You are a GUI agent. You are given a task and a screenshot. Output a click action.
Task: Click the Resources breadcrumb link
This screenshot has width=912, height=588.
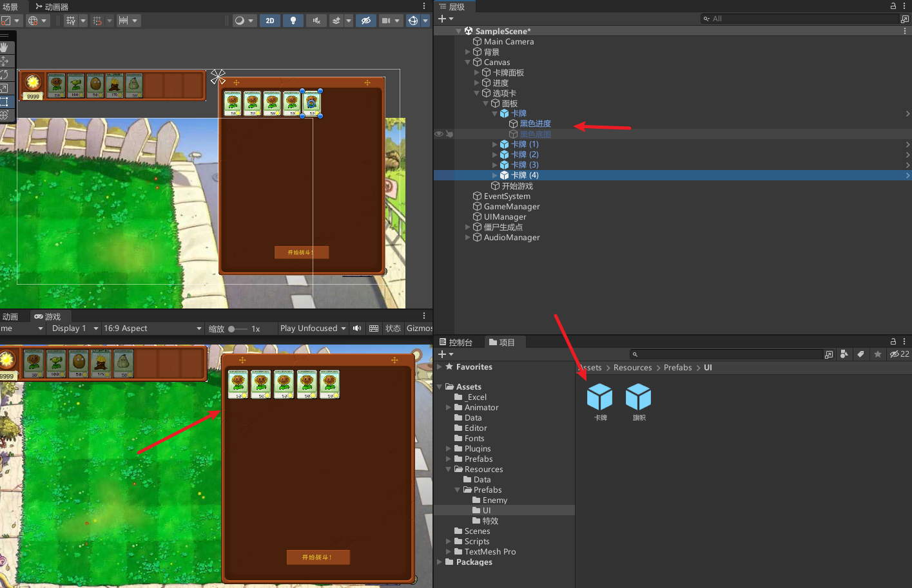(x=632, y=368)
